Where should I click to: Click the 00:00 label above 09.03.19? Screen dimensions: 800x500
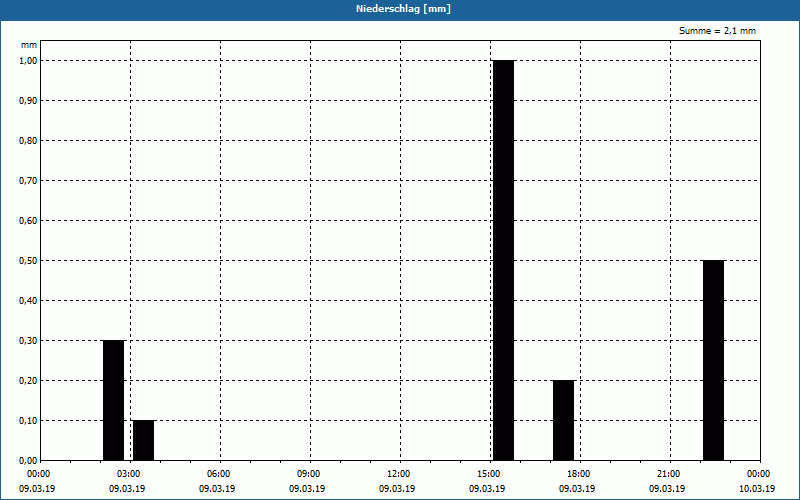coord(37,474)
